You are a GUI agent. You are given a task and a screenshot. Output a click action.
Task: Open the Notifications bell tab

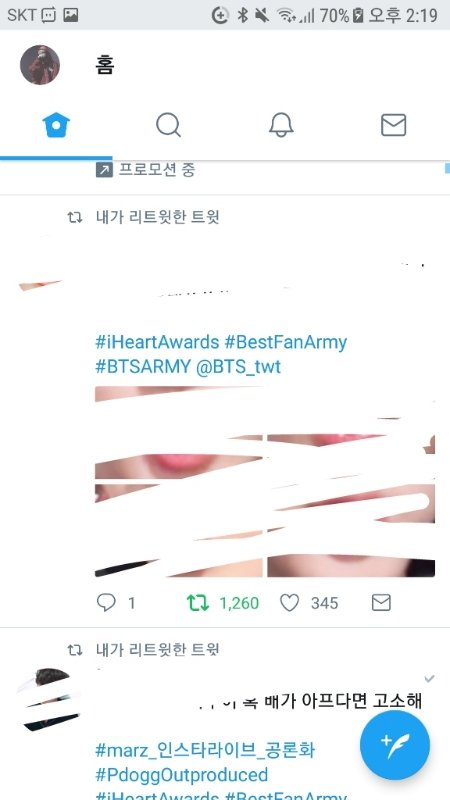(281, 125)
